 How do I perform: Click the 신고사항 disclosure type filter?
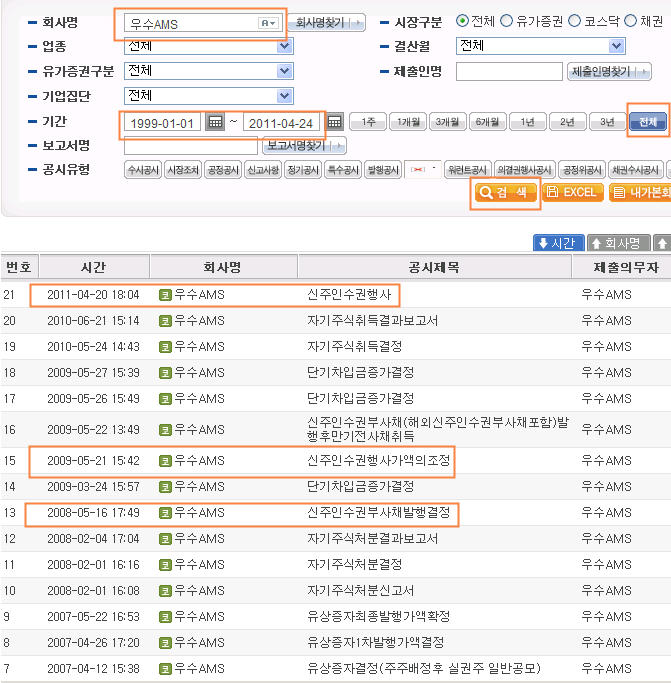coord(263,170)
